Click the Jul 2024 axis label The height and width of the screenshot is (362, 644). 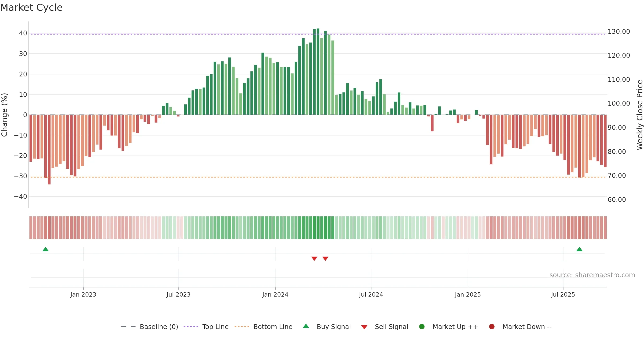click(371, 295)
